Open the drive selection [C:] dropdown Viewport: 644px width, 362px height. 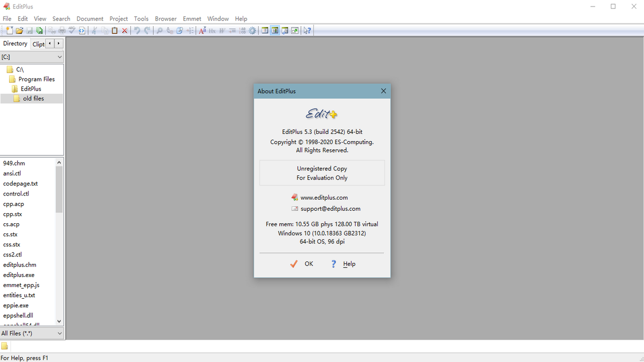pyautogui.click(x=59, y=56)
